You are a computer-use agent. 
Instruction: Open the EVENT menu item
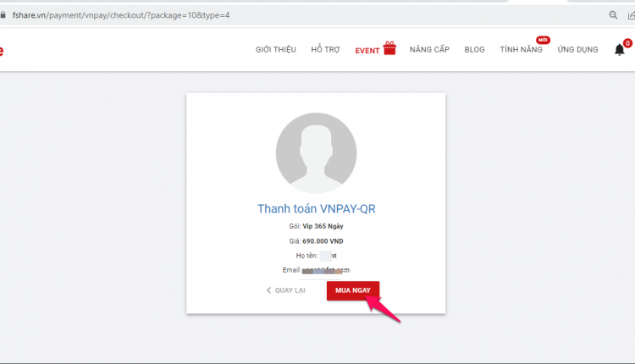pos(367,51)
